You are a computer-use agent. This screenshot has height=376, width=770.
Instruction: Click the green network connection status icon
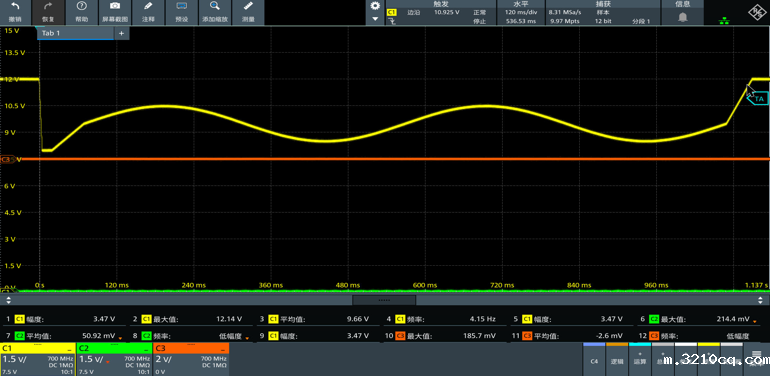[x=723, y=20]
